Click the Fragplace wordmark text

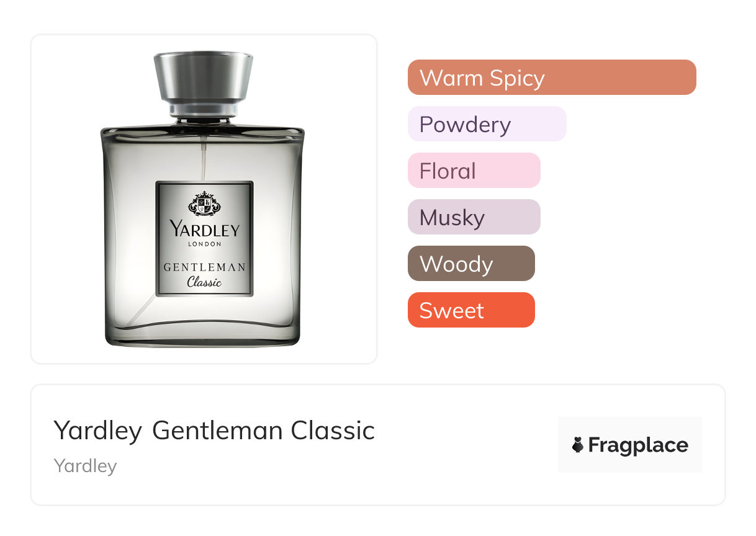638,445
